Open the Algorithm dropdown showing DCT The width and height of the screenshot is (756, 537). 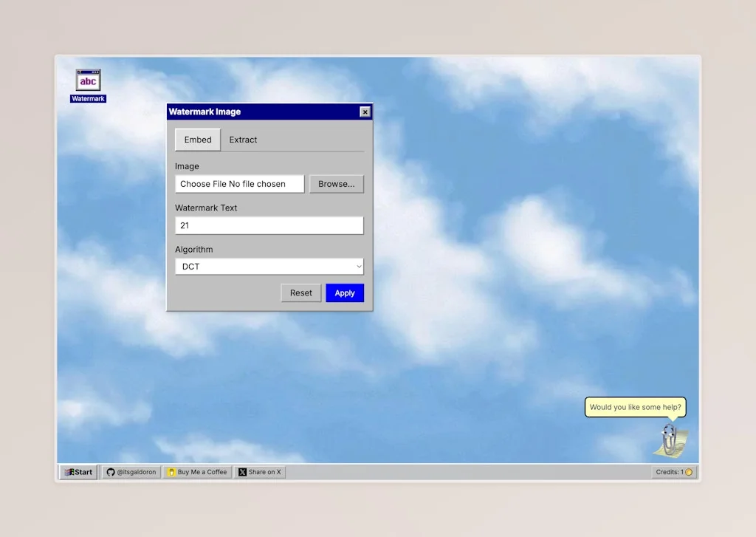pos(269,266)
